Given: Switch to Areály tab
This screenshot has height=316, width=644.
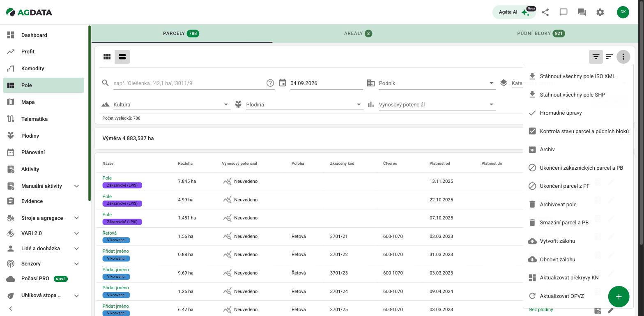Looking at the screenshot, I should (358, 34).
